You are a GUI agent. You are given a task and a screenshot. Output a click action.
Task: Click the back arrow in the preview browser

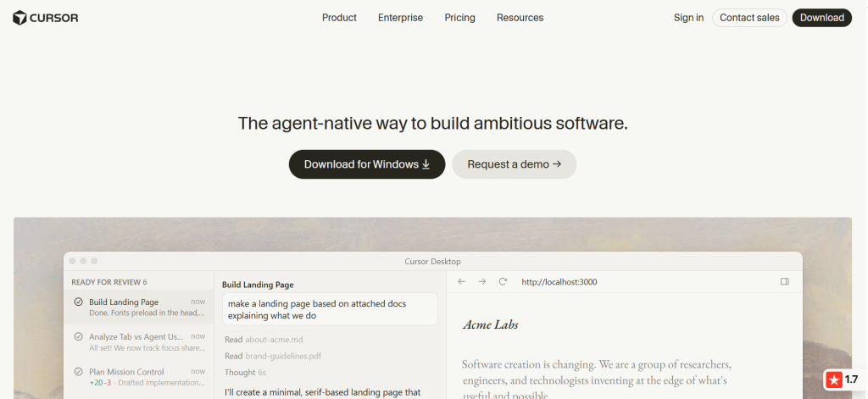click(462, 282)
